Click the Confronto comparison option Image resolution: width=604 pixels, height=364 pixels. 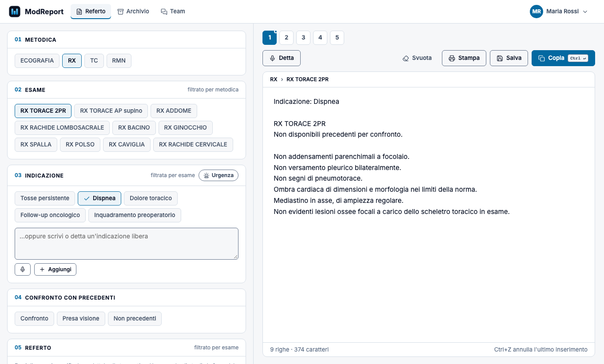pyautogui.click(x=34, y=319)
